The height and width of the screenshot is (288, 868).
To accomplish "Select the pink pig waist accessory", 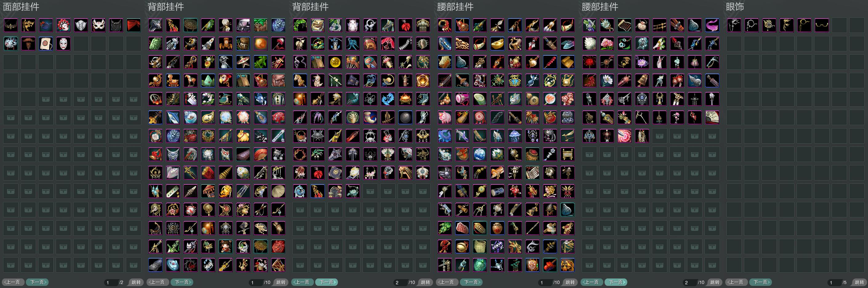I will 445,117.
